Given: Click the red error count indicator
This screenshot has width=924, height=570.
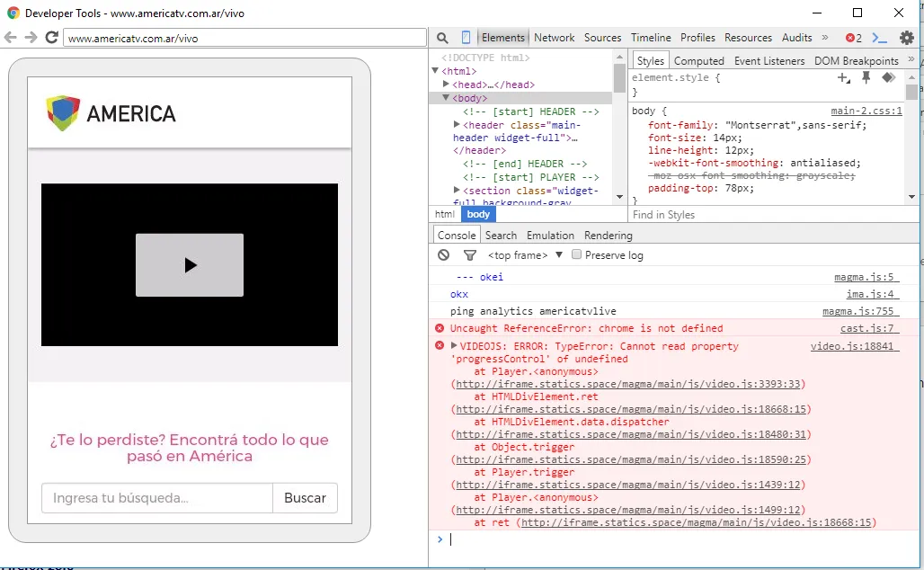Looking at the screenshot, I should tap(854, 38).
